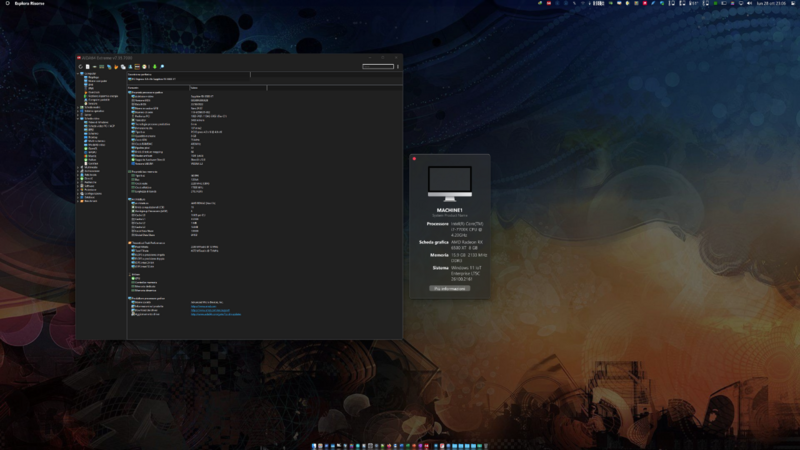
Task: Open Esplora Risorse menu in top bar
Action: pyautogui.click(x=28, y=4)
